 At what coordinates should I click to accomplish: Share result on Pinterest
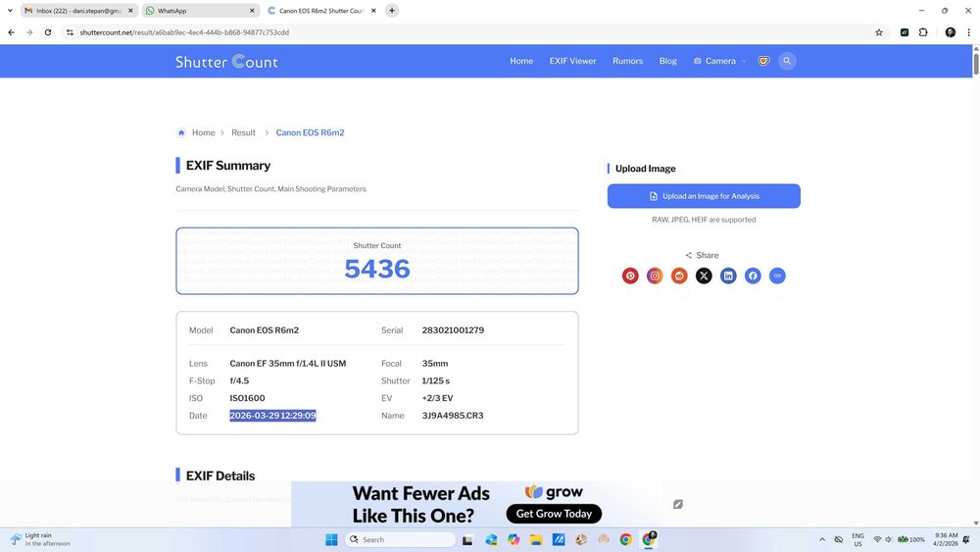tap(630, 276)
